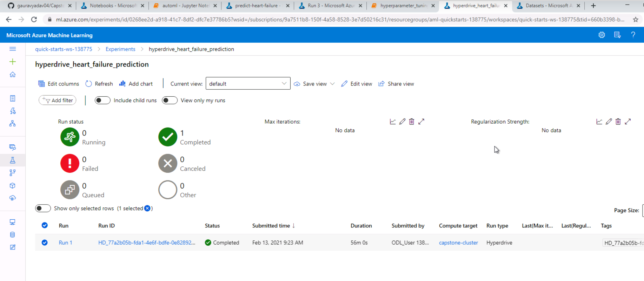Clear the selection with the blue X
644x281 pixels.
click(147, 208)
